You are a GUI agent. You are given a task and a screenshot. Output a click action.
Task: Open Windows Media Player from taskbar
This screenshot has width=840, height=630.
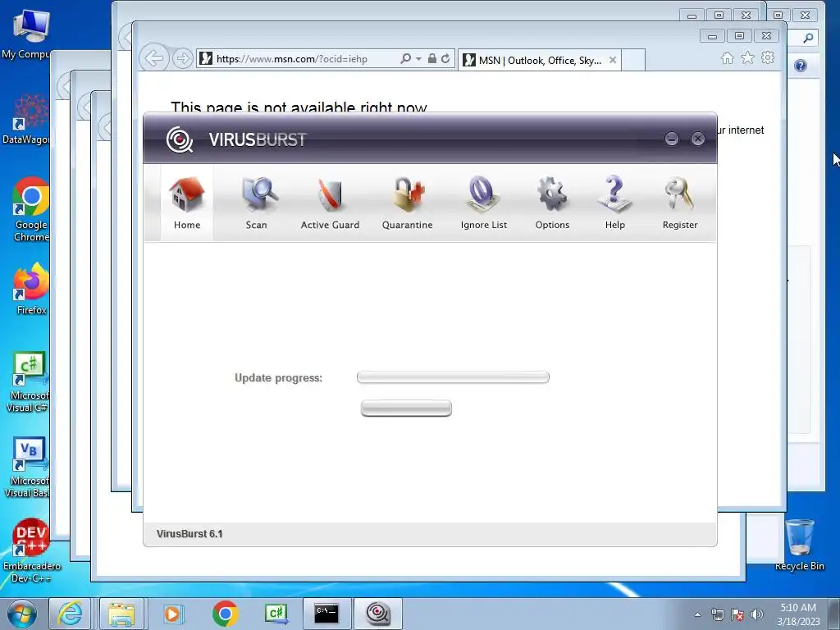coord(172,614)
